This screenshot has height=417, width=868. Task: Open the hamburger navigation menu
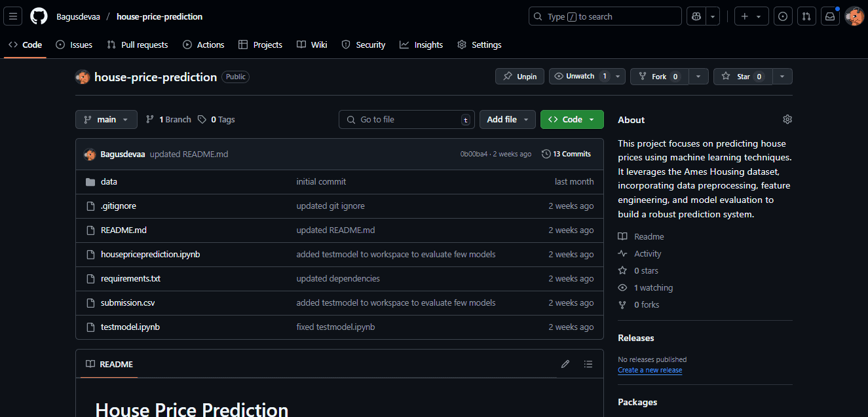13,16
